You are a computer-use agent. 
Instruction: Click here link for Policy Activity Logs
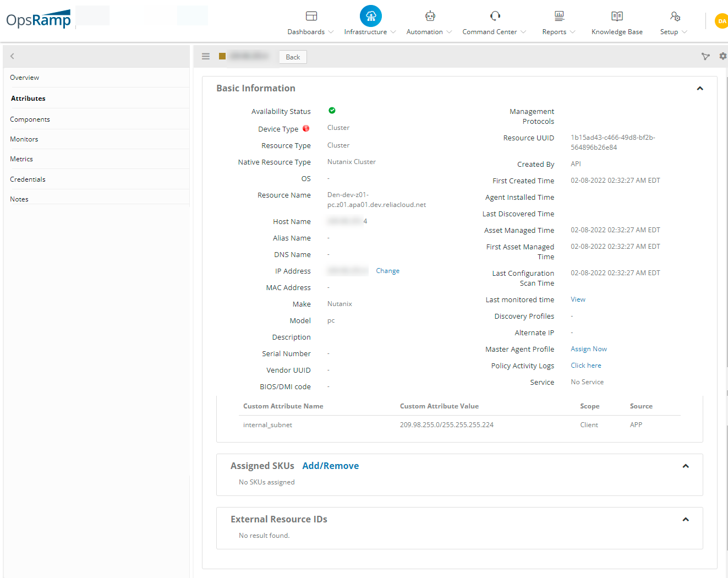click(586, 366)
